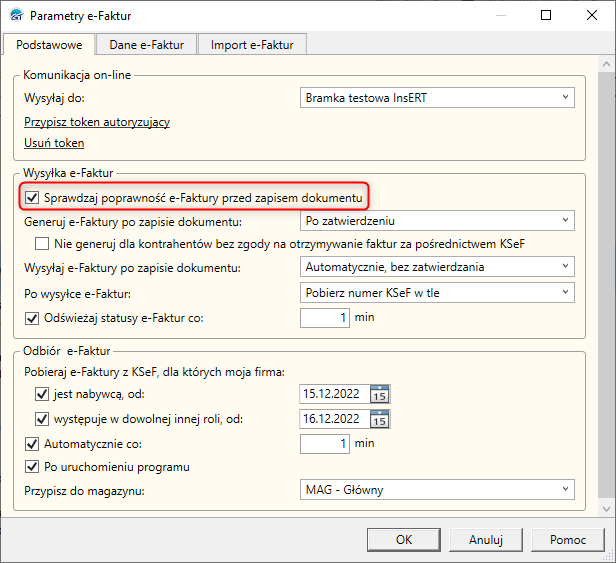
Task: Toggle Sprawdzaj poprawność e-Faktury checkbox
Action: point(32,197)
